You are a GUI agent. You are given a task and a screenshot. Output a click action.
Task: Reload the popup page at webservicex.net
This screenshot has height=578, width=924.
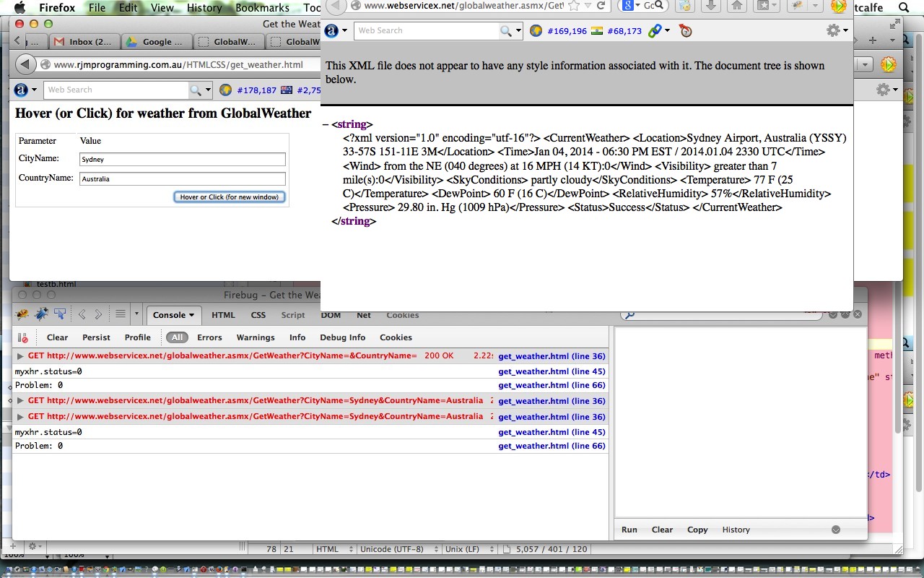point(601,6)
